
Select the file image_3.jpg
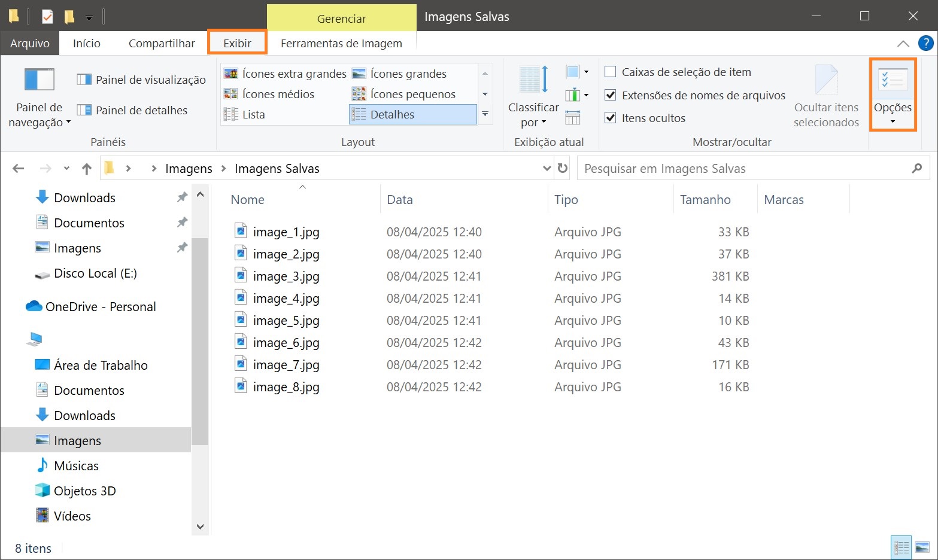click(286, 276)
